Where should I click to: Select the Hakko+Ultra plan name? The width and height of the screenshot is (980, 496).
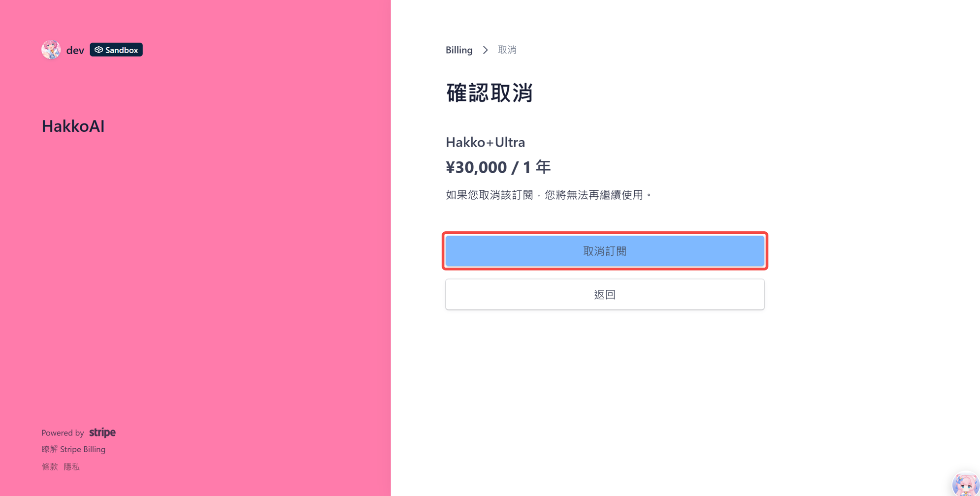pyautogui.click(x=485, y=142)
